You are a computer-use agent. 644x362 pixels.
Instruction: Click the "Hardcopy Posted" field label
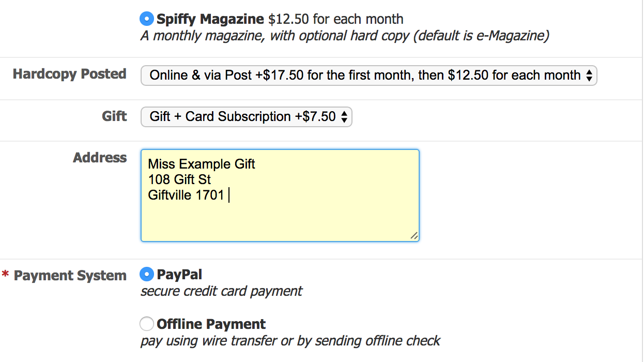(70, 74)
